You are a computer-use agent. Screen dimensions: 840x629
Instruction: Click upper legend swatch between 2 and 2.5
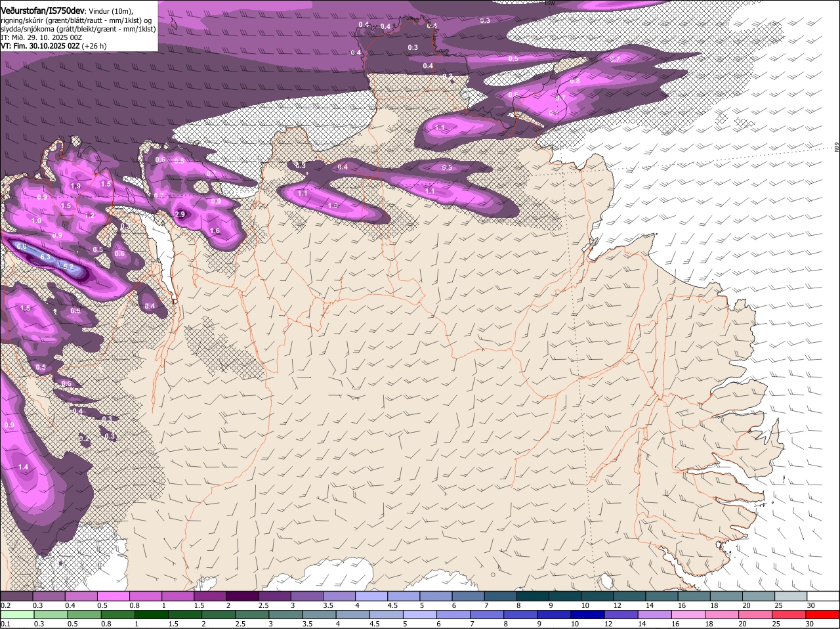pos(242,596)
